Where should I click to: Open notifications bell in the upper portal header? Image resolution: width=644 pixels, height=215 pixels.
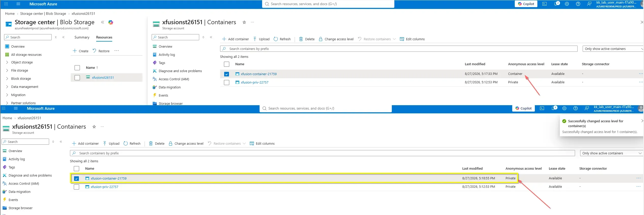coord(556,4)
